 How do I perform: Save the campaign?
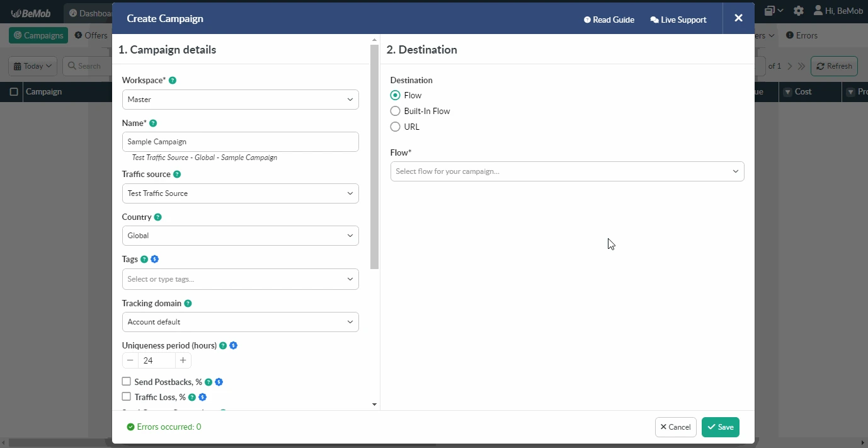click(720, 427)
